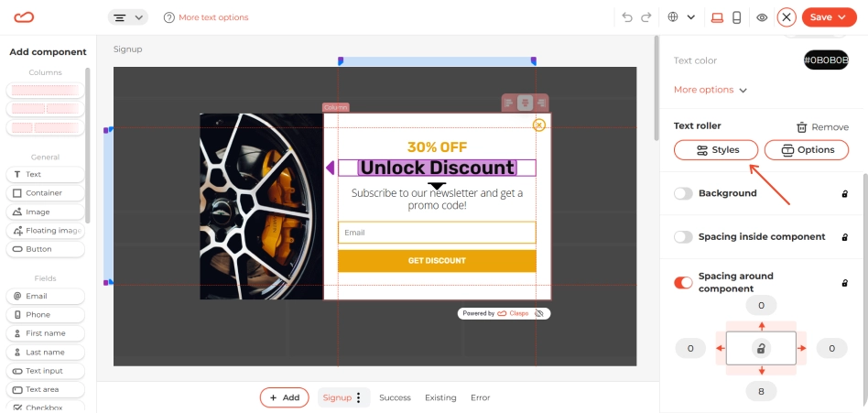Switch to the Success tab
The width and height of the screenshot is (868, 413).
(x=395, y=397)
